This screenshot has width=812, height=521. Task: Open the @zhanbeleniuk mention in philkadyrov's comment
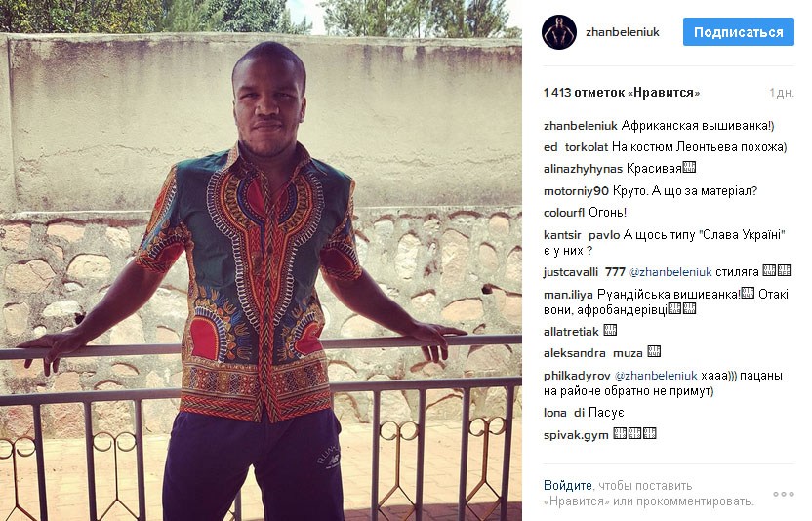point(656,376)
